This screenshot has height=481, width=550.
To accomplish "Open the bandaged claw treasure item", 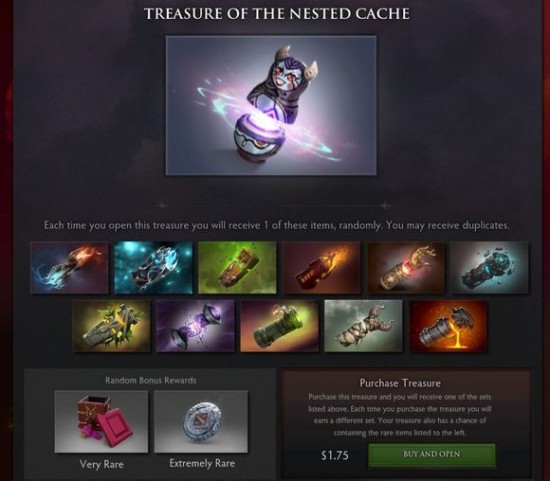I will pyautogui.click(x=363, y=326).
